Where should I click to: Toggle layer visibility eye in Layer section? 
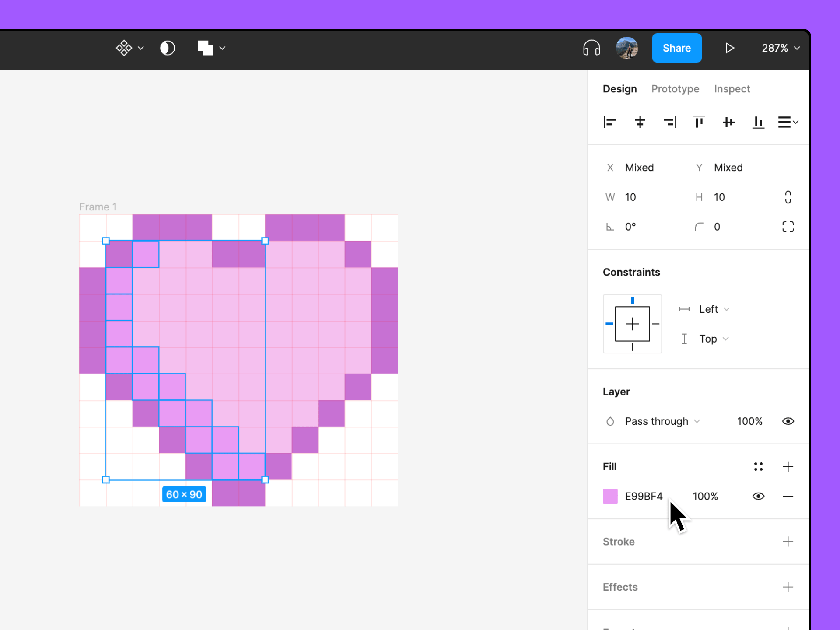pos(787,421)
